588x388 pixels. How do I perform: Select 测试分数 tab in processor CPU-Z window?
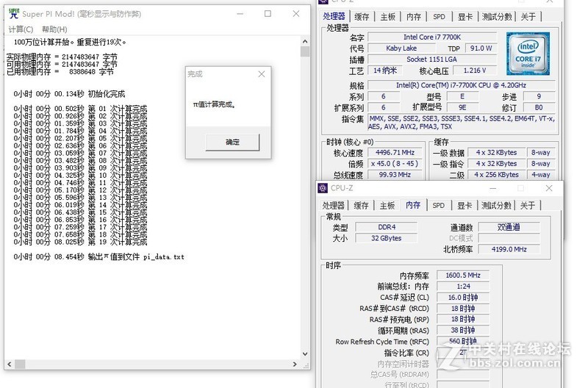[497, 17]
